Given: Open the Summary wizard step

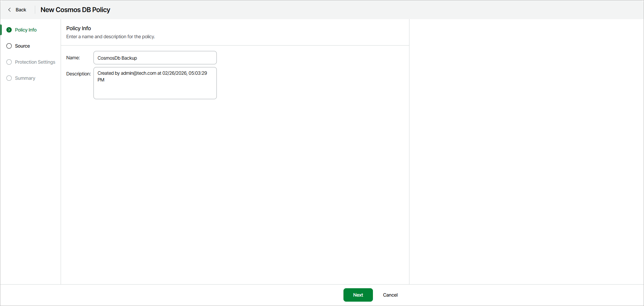Looking at the screenshot, I should [25, 78].
